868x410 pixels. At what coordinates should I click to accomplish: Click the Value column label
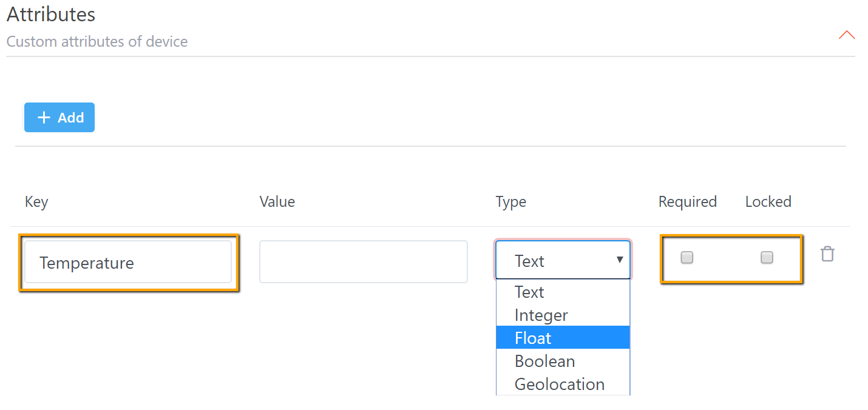[277, 202]
